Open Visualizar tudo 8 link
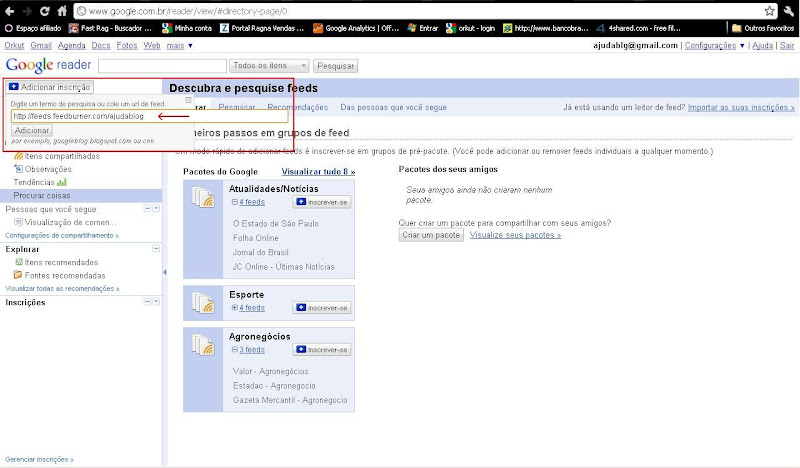800x468 pixels. click(x=318, y=171)
